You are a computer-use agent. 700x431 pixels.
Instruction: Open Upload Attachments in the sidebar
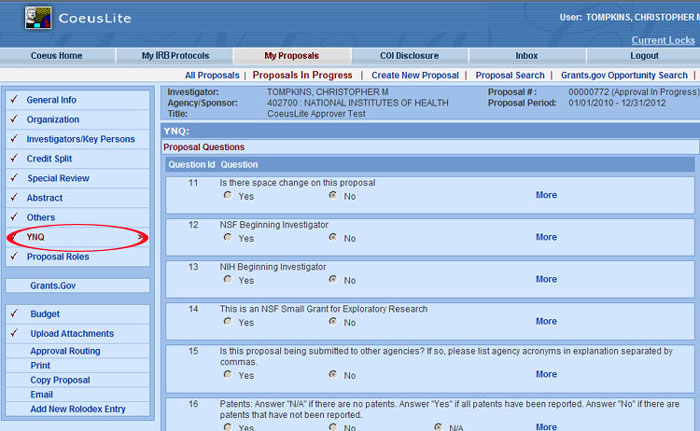[70, 333]
